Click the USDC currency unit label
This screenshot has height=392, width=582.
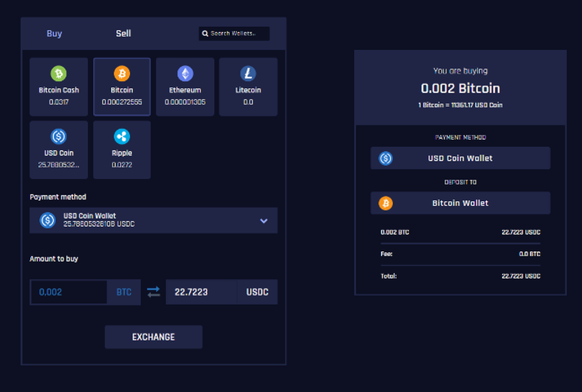click(x=257, y=292)
